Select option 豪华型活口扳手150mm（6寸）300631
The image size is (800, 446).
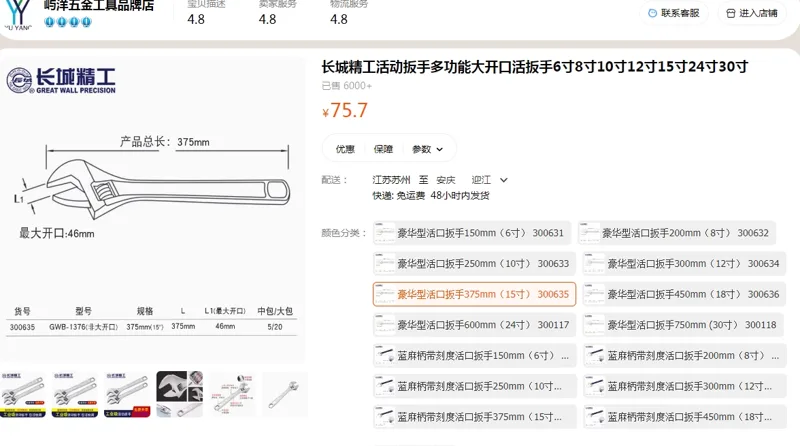471,233
